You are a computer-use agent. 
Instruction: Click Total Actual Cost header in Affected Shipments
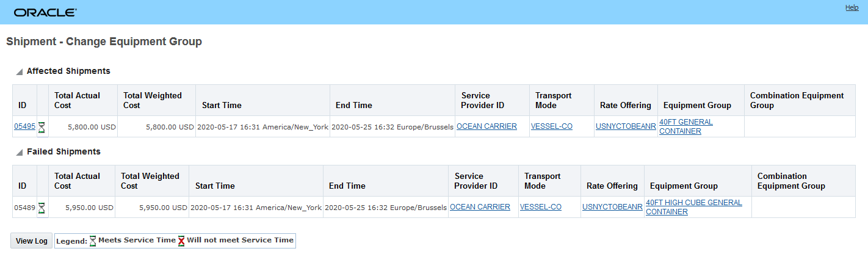click(x=77, y=100)
